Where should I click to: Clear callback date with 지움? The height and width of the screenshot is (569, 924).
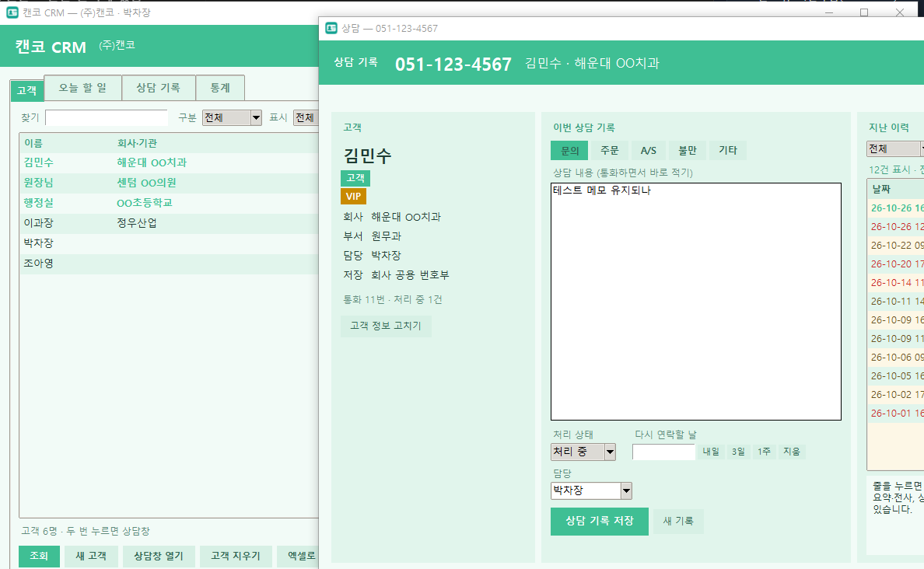pos(792,452)
